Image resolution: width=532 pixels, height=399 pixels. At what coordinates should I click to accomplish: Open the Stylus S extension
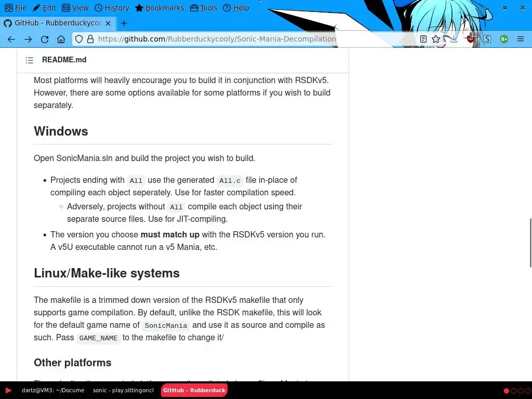pyautogui.click(x=487, y=39)
